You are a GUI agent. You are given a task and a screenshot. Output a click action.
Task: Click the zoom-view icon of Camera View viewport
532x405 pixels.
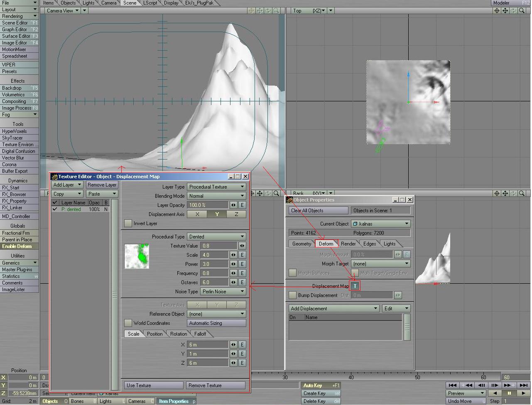tap(277, 11)
